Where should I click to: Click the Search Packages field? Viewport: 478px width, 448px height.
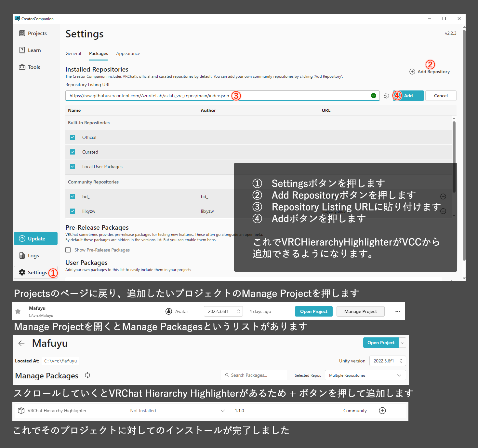(x=254, y=375)
